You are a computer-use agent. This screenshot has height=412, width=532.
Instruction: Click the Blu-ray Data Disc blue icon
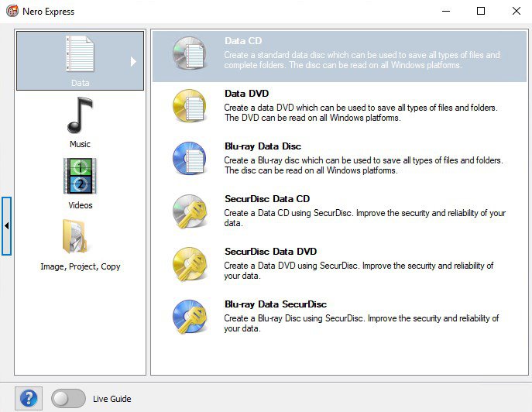[x=190, y=158]
